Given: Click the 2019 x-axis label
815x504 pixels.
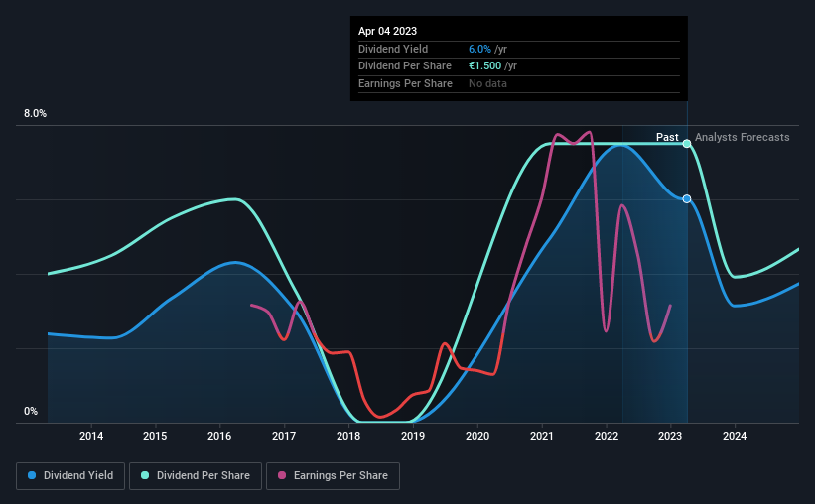Looking at the screenshot, I should pyautogui.click(x=413, y=436).
